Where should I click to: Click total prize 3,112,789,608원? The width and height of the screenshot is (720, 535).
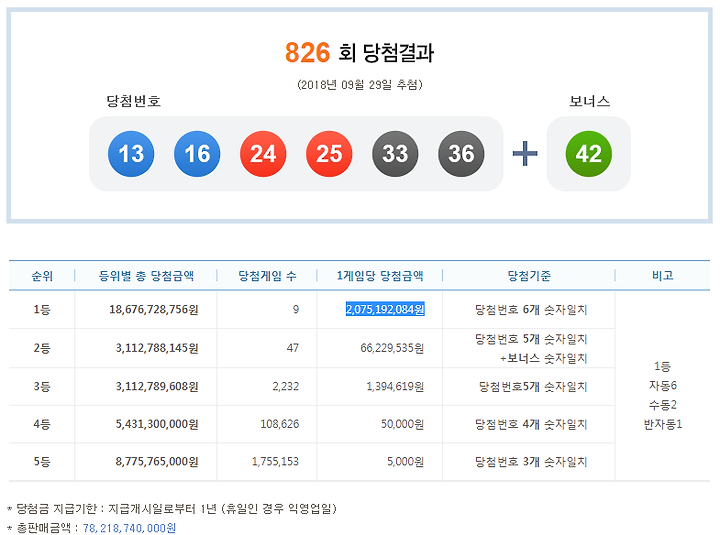click(157, 386)
